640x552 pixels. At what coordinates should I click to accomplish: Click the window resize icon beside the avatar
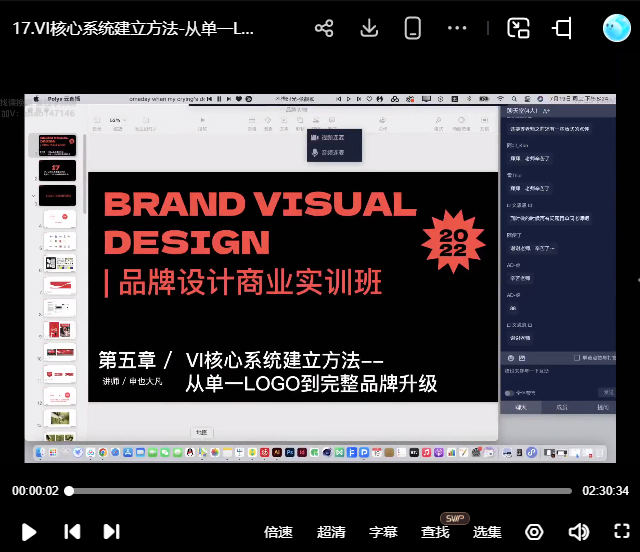point(562,28)
